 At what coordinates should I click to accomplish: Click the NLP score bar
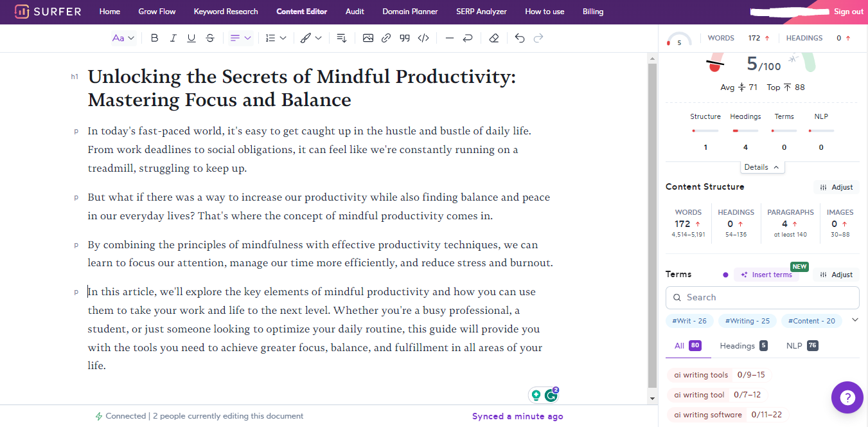[821, 131]
